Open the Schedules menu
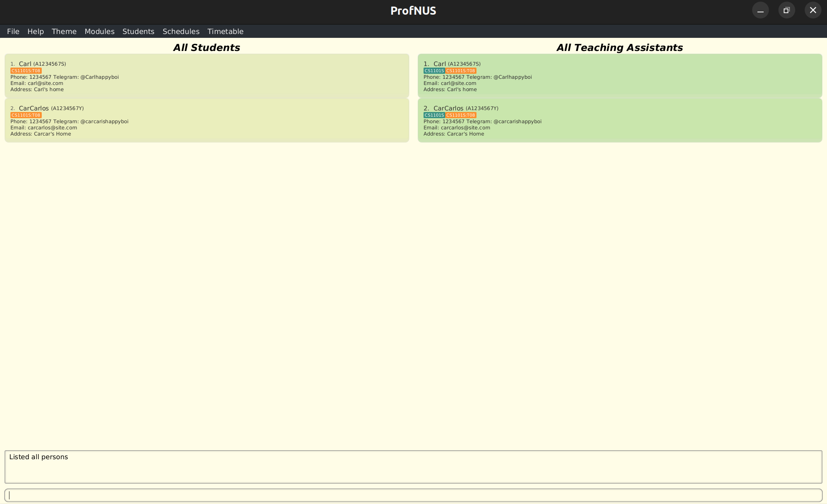This screenshot has height=504, width=827. pyautogui.click(x=181, y=31)
